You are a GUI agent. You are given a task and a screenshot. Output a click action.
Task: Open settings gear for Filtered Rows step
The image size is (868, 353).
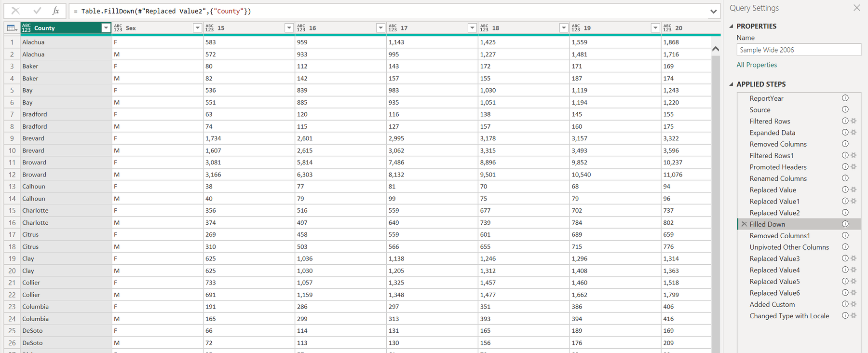(x=854, y=121)
